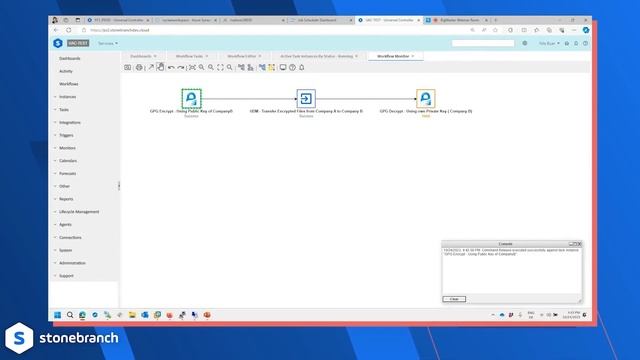Switch to the Workflow Tasks tab
Viewport: 640px width, 360px height.
pos(192,56)
